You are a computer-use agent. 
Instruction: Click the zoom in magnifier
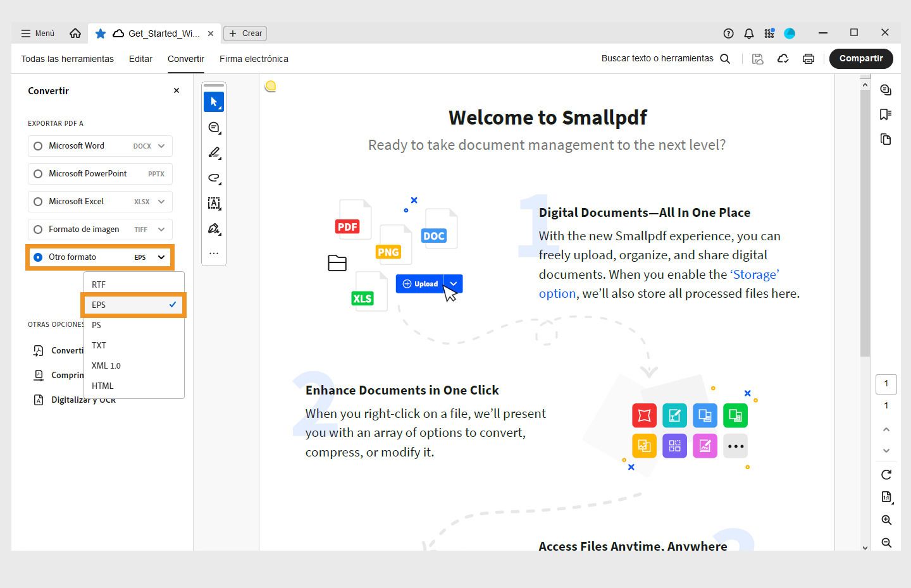coord(886,520)
